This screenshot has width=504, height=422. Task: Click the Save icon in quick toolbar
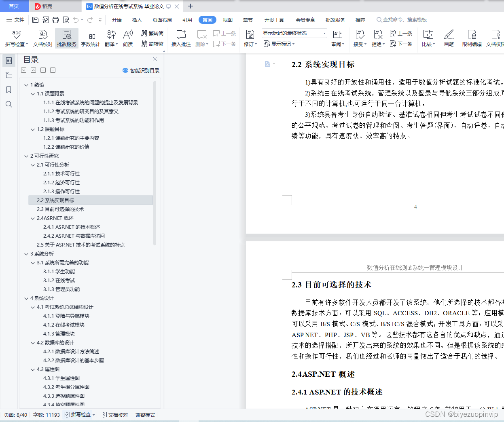(x=35, y=20)
